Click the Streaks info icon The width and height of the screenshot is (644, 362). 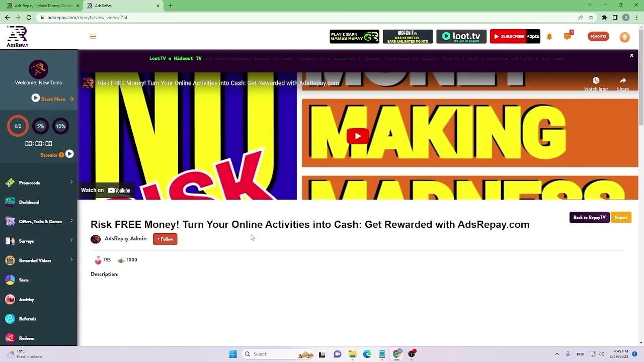(x=61, y=155)
